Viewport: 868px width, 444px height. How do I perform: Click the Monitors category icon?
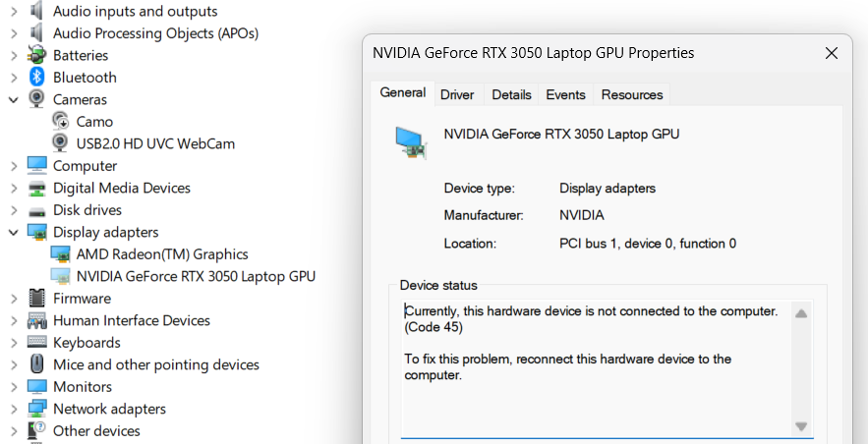coord(37,387)
